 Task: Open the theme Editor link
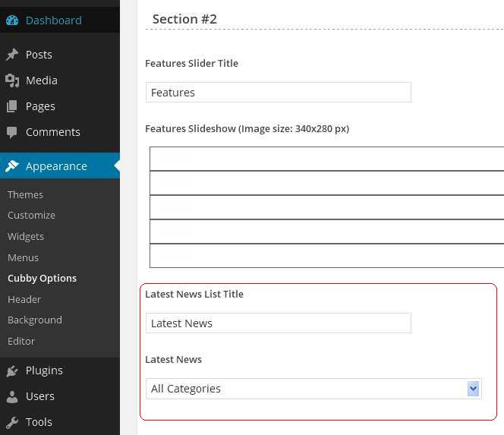click(21, 341)
